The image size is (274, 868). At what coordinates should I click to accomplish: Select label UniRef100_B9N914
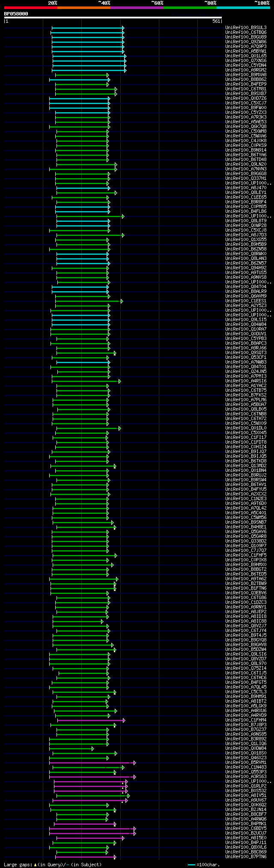point(246,150)
